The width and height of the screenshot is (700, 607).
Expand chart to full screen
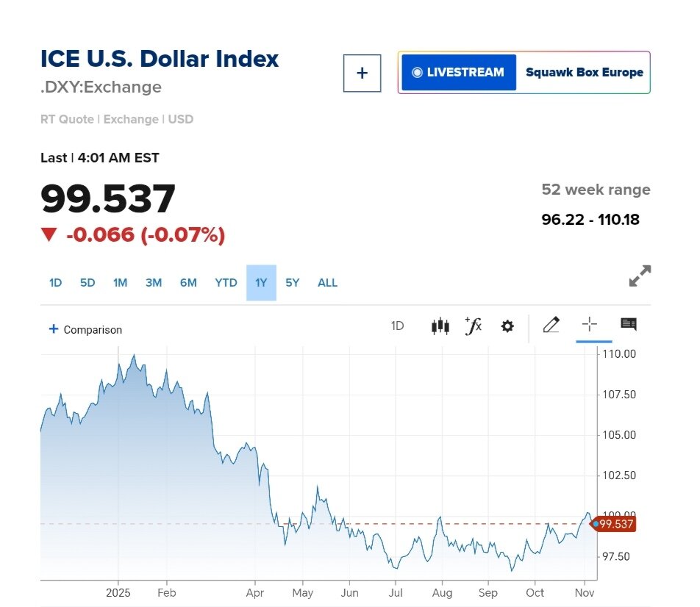point(640,276)
